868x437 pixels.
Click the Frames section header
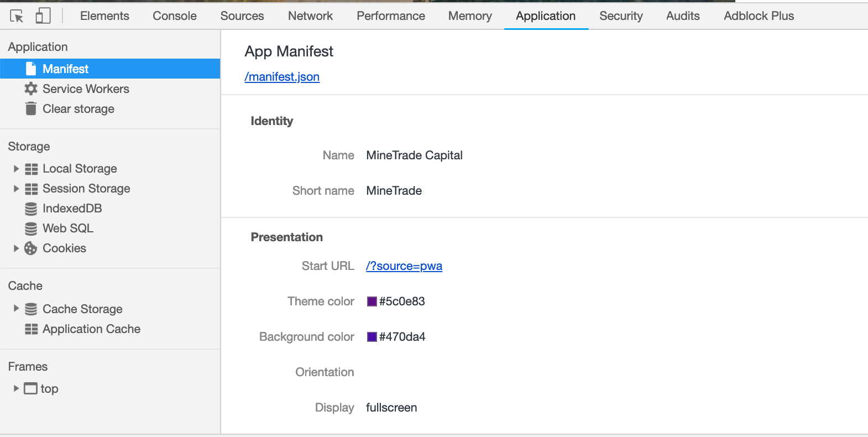click(28, 367)
